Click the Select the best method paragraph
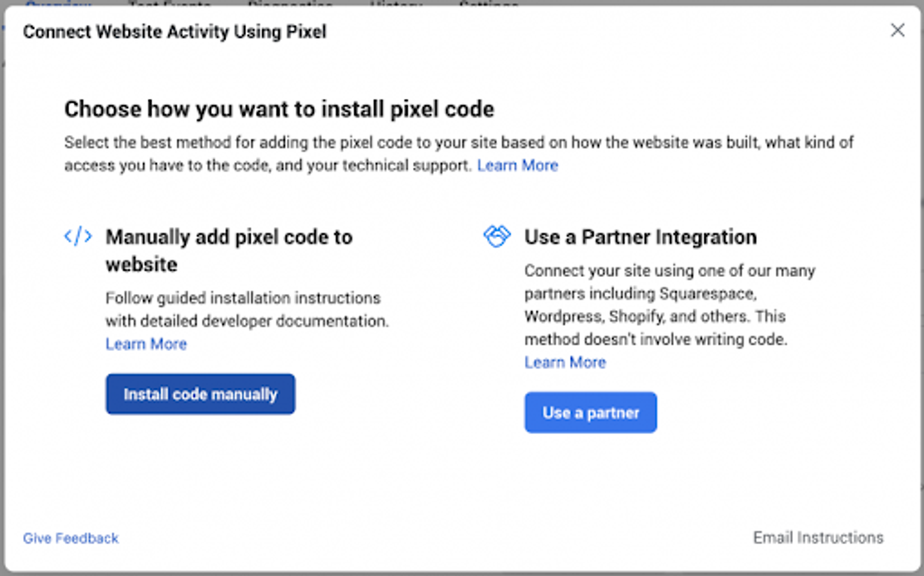924x576 pixels. [459, 154]
